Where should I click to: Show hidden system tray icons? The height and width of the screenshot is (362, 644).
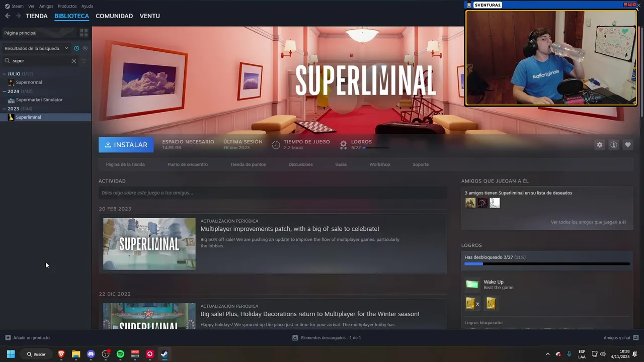pos(548,354)
